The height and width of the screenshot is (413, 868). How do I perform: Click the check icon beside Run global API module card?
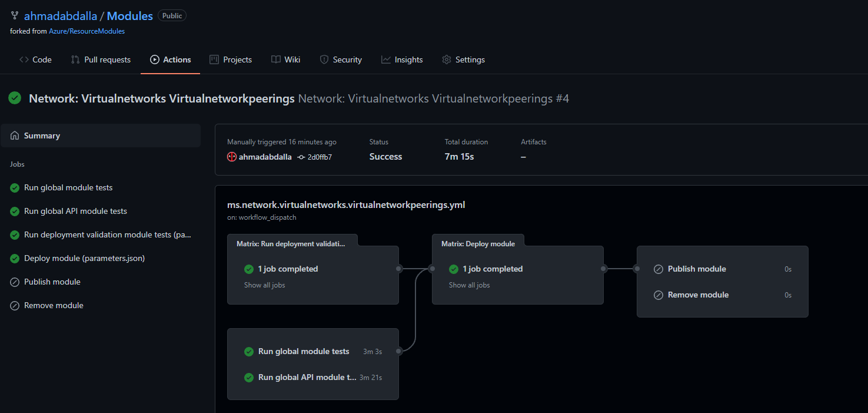(x=249, y=377)
